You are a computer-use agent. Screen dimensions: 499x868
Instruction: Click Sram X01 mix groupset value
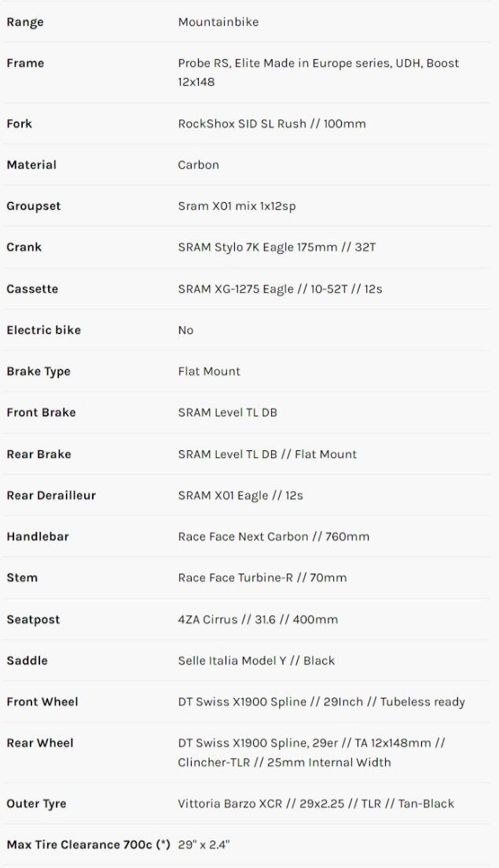pos(237,206)
